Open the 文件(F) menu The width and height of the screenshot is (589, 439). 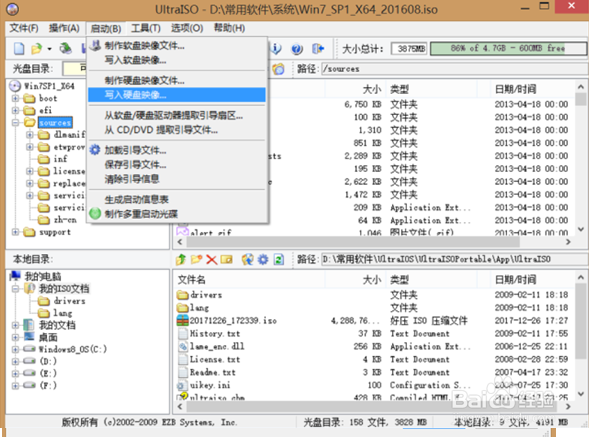click(24, 28)
